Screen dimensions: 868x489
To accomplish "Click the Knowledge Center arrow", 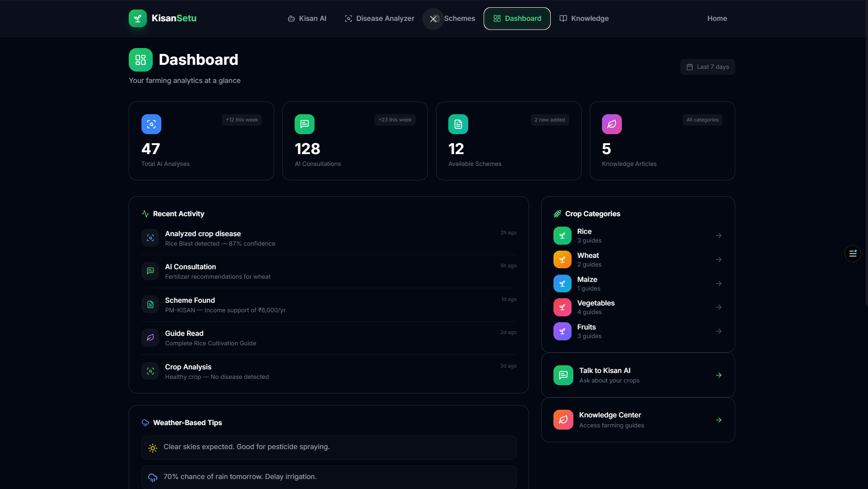I will pos(719,420).
